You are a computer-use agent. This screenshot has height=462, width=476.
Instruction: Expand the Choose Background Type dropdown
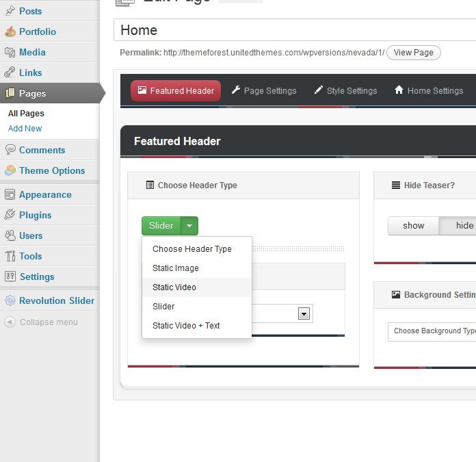pos(432,331)
